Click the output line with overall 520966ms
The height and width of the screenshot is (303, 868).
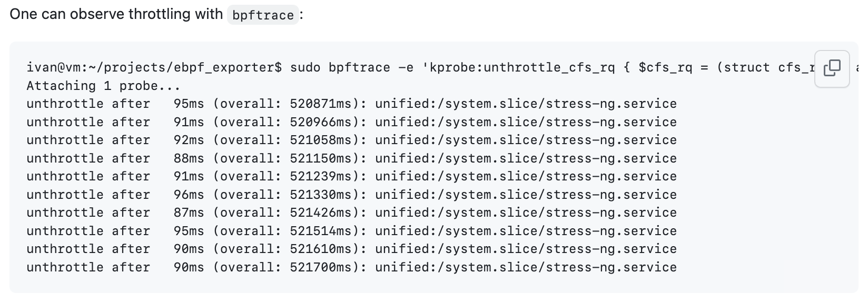(x=352, y=122)
